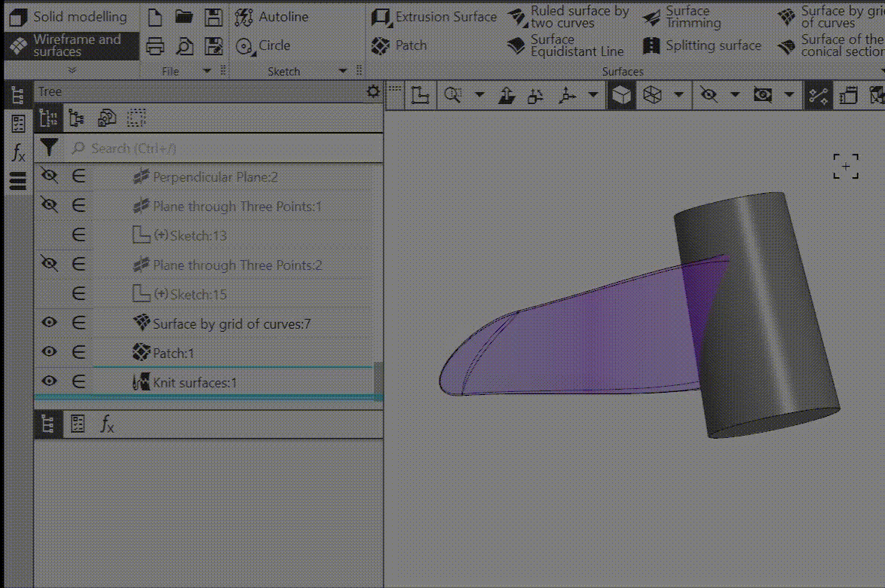
Task: Show the hidden Perpendicular Plane:2
Action: click(x=50, y=176)
